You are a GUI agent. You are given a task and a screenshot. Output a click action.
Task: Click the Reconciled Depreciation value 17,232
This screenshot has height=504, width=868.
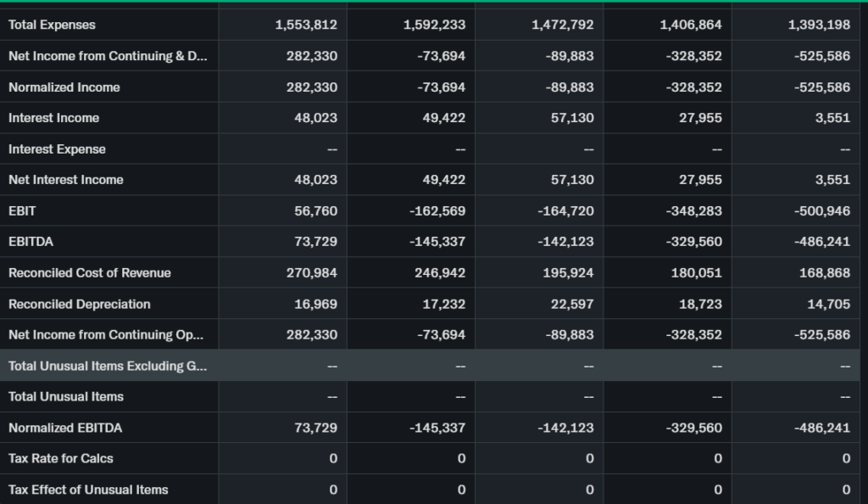pos(444,305)
